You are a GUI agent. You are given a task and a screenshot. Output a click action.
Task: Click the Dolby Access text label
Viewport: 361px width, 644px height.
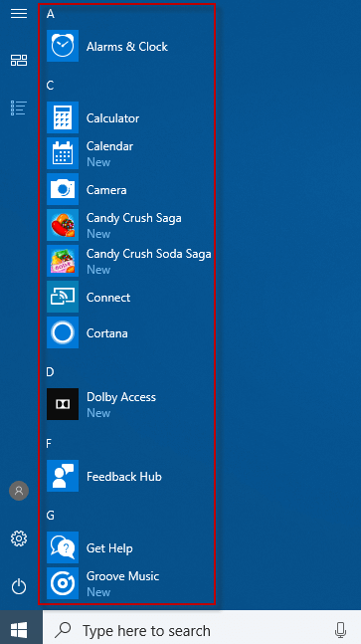point(121,397)
